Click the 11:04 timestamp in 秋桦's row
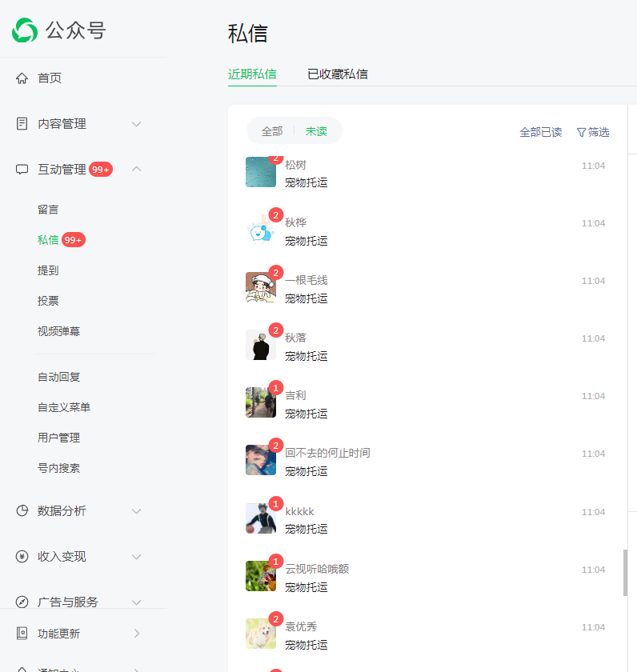 (x=593, y=223)
